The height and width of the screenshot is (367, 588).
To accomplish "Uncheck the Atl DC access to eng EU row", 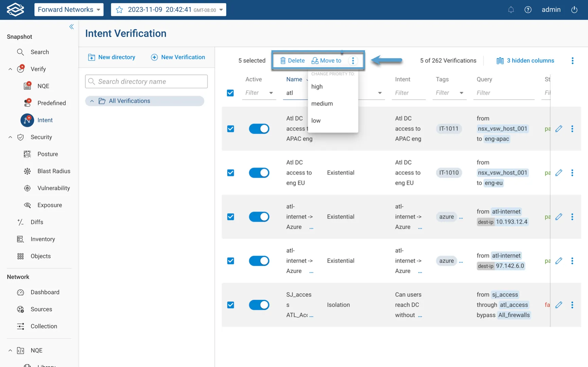I will pos(230,173).
